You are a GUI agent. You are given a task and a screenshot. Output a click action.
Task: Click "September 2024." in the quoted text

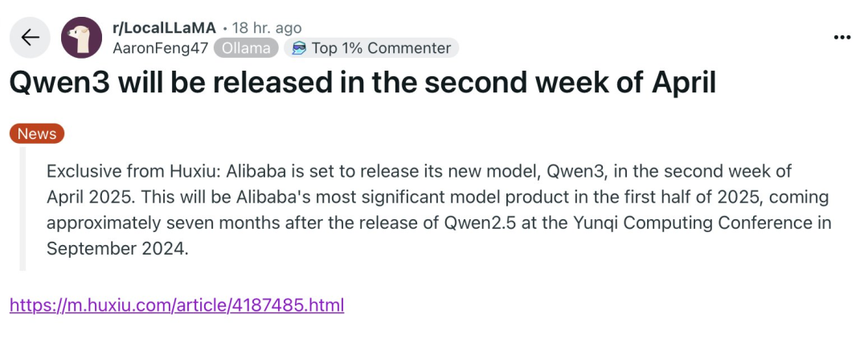coord(117,249)
